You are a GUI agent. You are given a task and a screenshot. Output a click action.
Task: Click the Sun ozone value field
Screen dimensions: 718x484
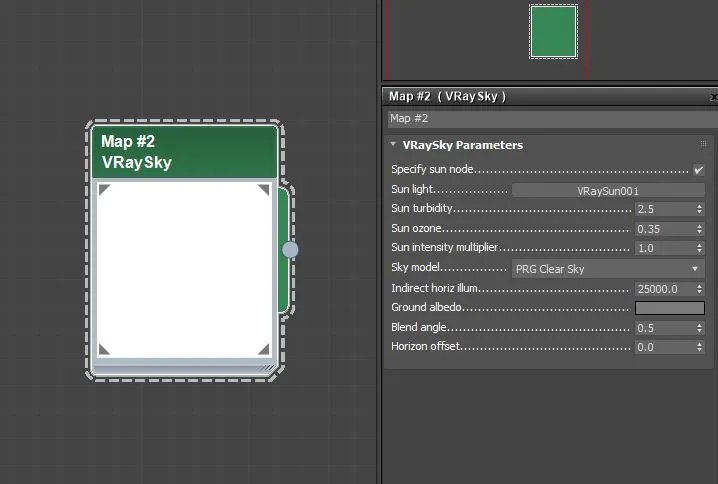(x=664, y=229)
